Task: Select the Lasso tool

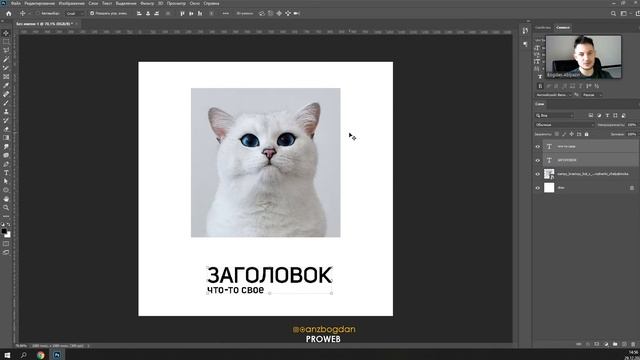Action: (x=6, y=50)
